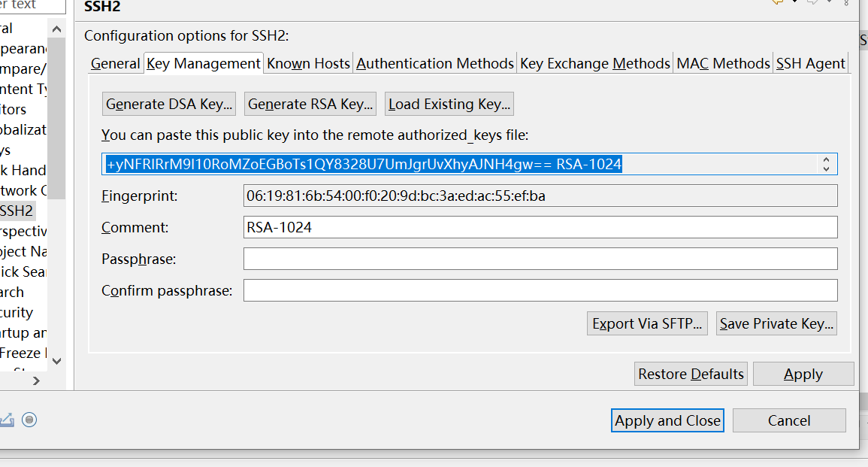Screen dimensions: 868x467
Task: Click down arrow of public key field spinner
Action: click(826, 168)
